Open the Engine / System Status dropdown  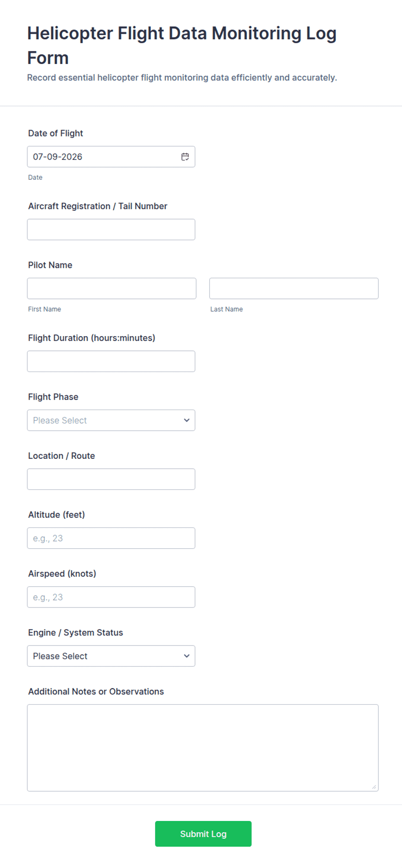pos(111,656)
